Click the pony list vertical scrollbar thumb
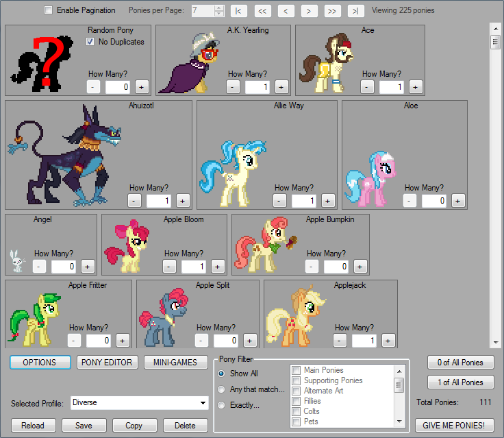Screen dimensions: 504x438 [496, 42]
